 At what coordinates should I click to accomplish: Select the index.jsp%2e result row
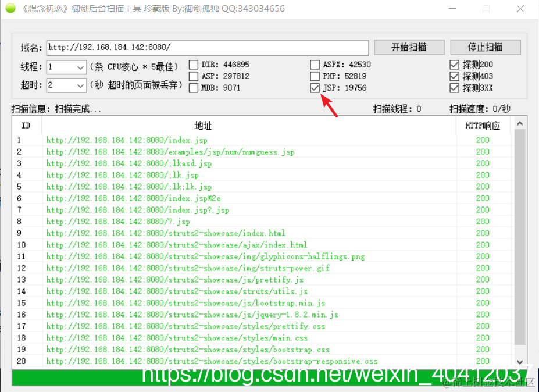263,198
